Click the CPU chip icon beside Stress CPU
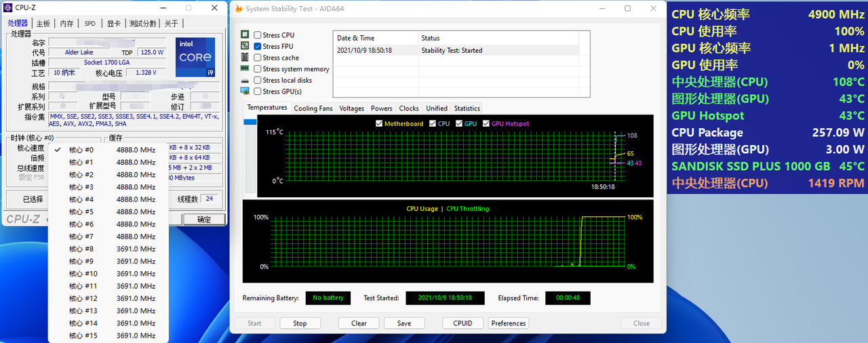The height and width of the screenshot is (343, 868). (x=245, y=35)
